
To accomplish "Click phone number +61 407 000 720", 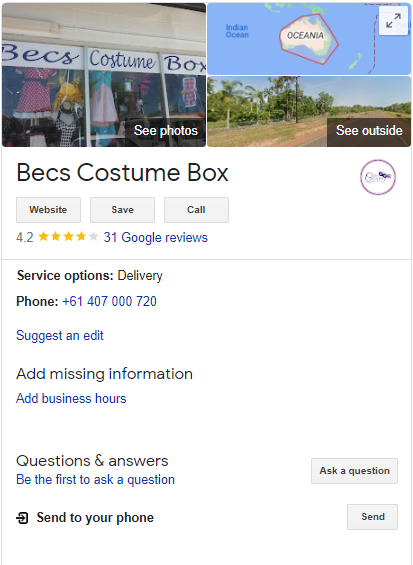I will [110, 301].
